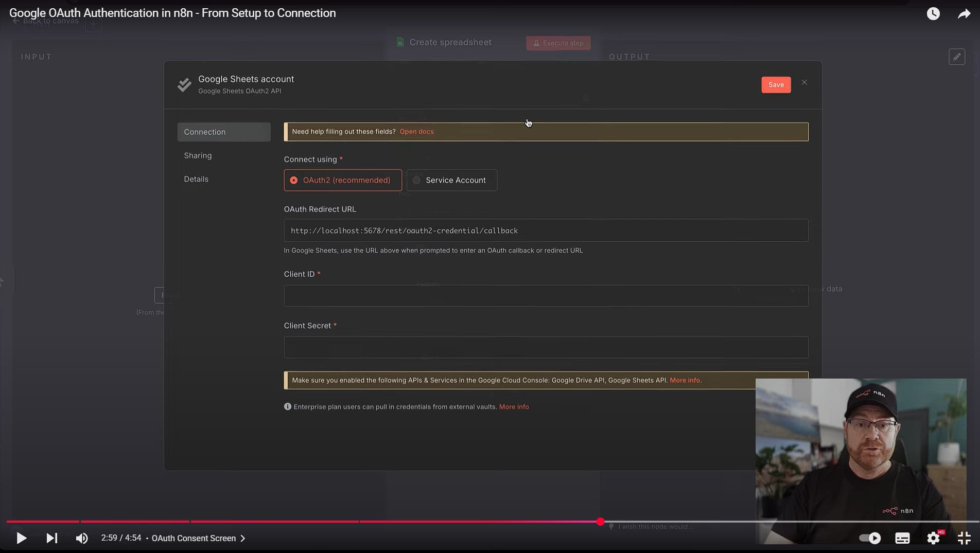Click the Save button
The width and height of the screenshot is (980, 553).
click(776, 85)
